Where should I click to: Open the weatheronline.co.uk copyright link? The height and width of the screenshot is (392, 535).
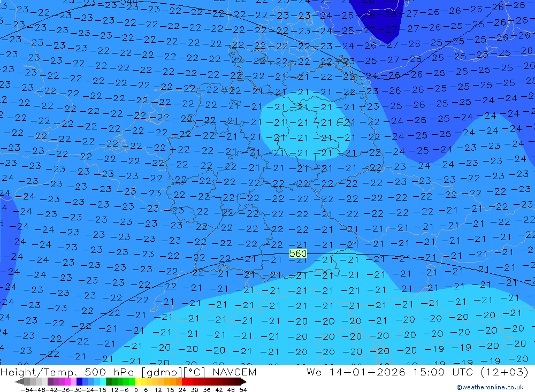click(x=490, y=387)
